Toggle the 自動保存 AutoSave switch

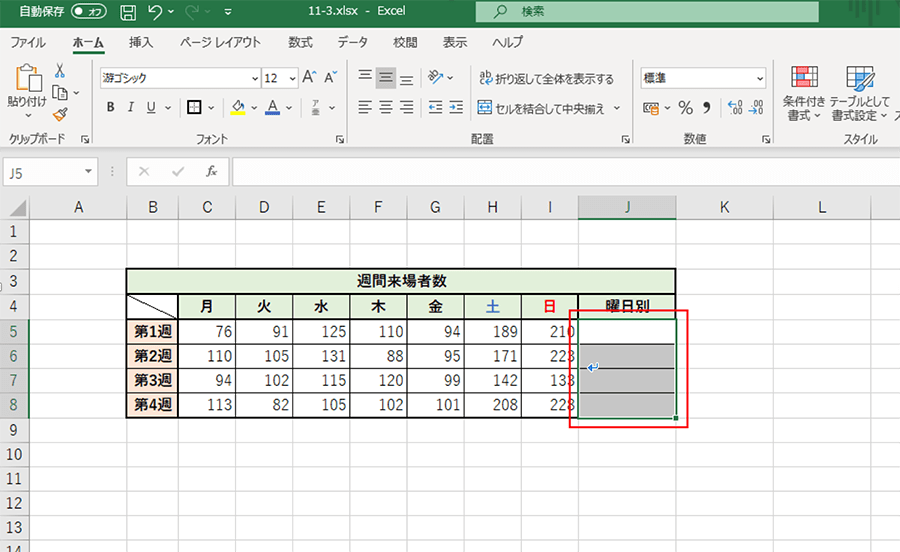[x=89, y=13]
